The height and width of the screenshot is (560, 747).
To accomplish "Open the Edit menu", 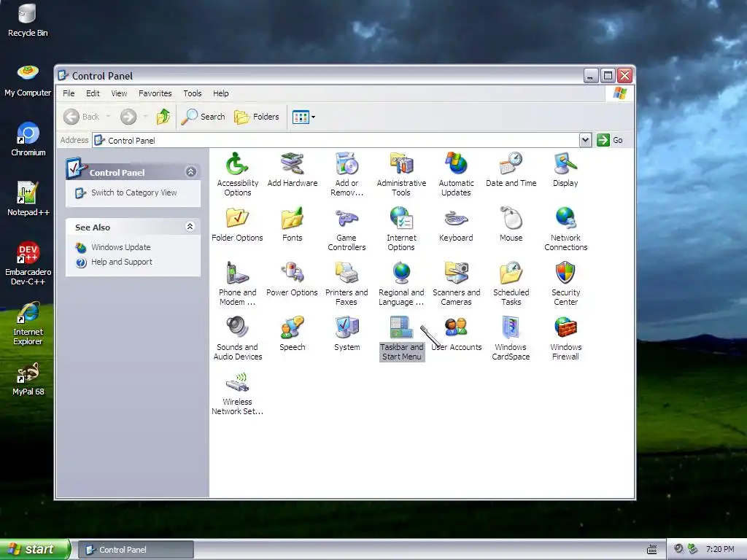I will tap(93, 93).
